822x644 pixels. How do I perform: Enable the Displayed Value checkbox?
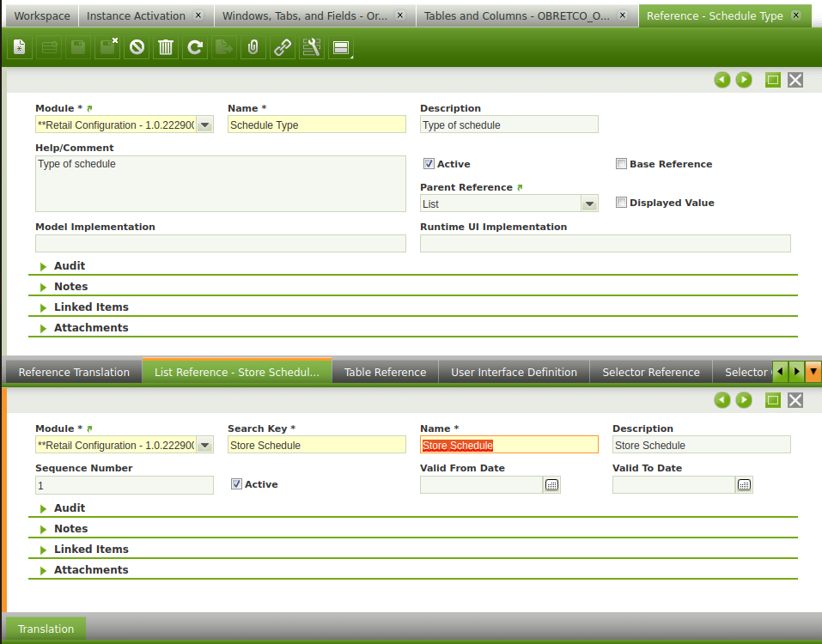pyautogui.click(x=621, y=203)
